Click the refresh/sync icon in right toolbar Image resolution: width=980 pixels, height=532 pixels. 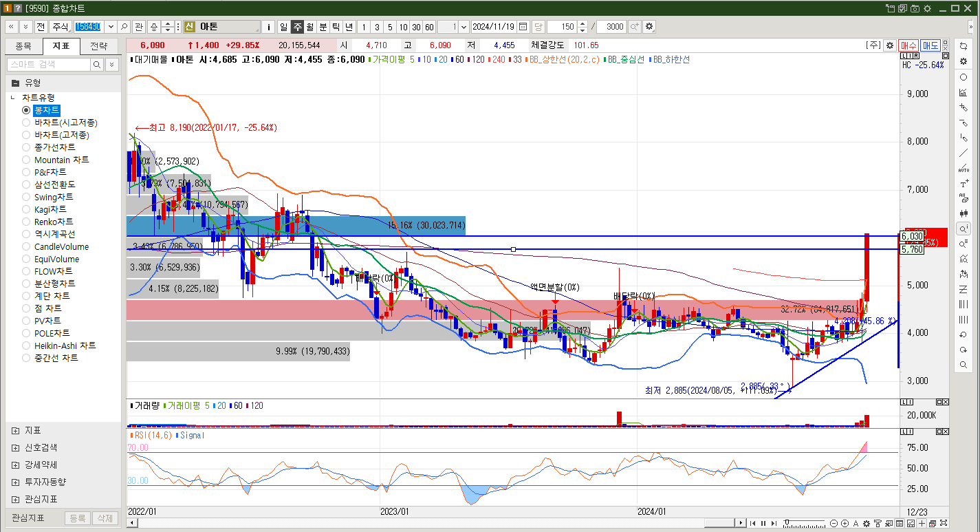click(x=963, y=45)
